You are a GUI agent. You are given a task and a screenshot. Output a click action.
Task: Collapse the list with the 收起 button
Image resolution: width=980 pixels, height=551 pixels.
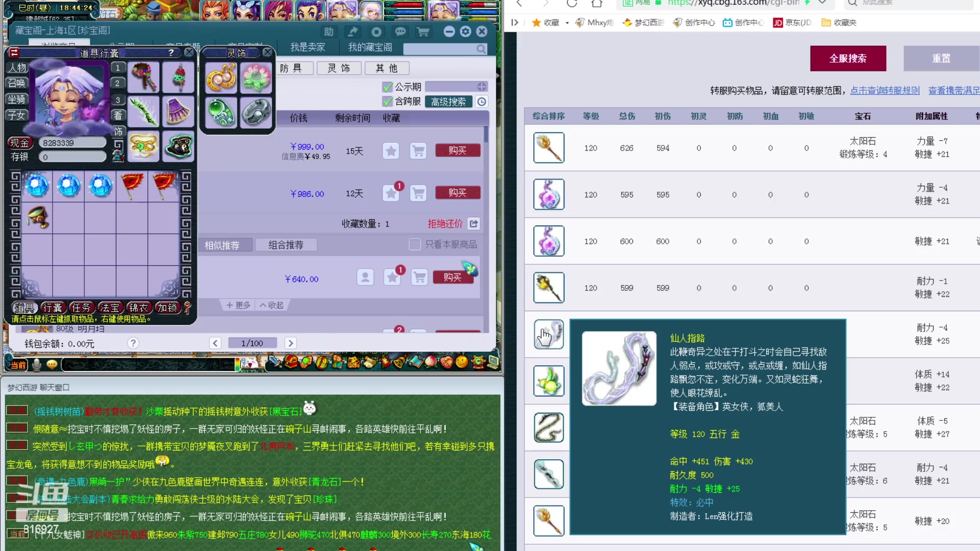[271, 305]
